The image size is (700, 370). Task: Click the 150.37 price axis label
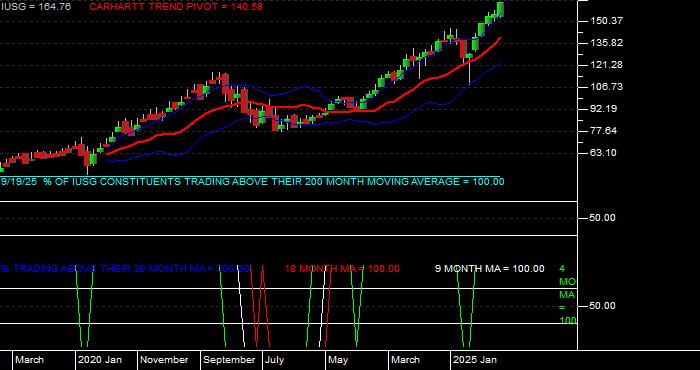(x=606, y=21)
